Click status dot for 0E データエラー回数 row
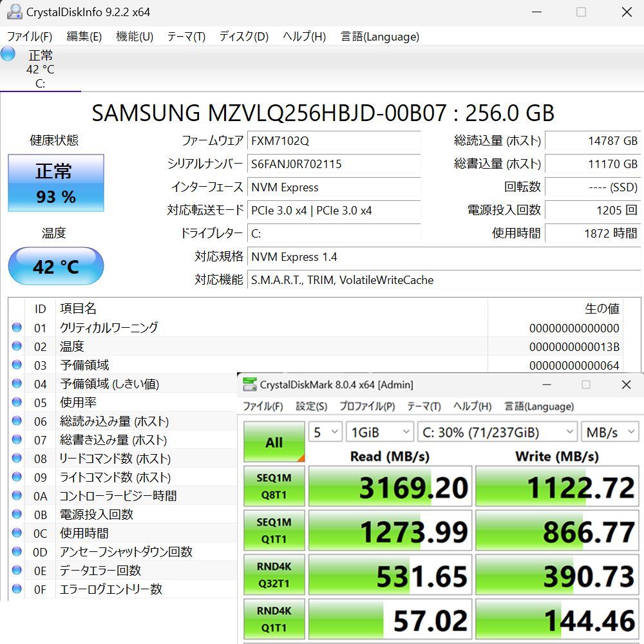The image size is (644, 644). pos(17,570)
